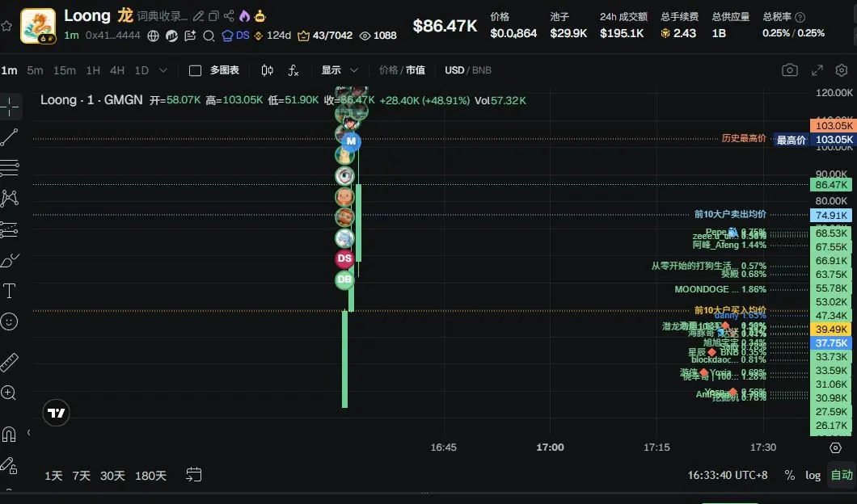The width and height of the screenshot is (857, 504).
Task: Open the emoji sticker tool
Action: (x=9, y=321)
